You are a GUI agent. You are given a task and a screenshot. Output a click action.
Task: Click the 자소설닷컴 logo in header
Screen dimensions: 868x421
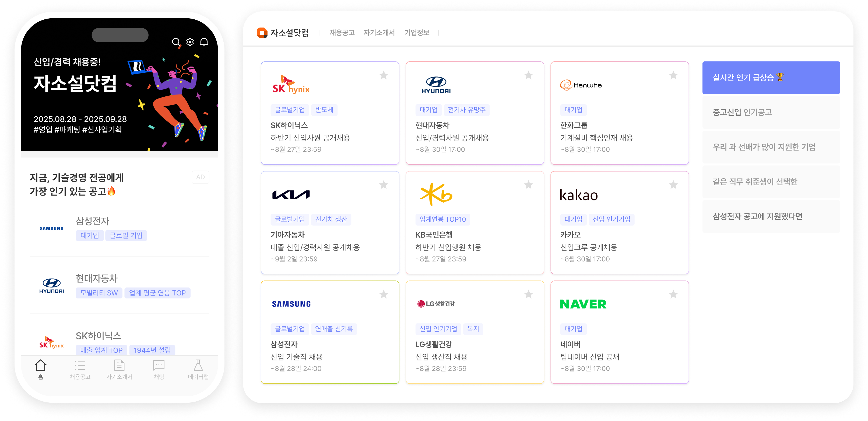[282, 33]
